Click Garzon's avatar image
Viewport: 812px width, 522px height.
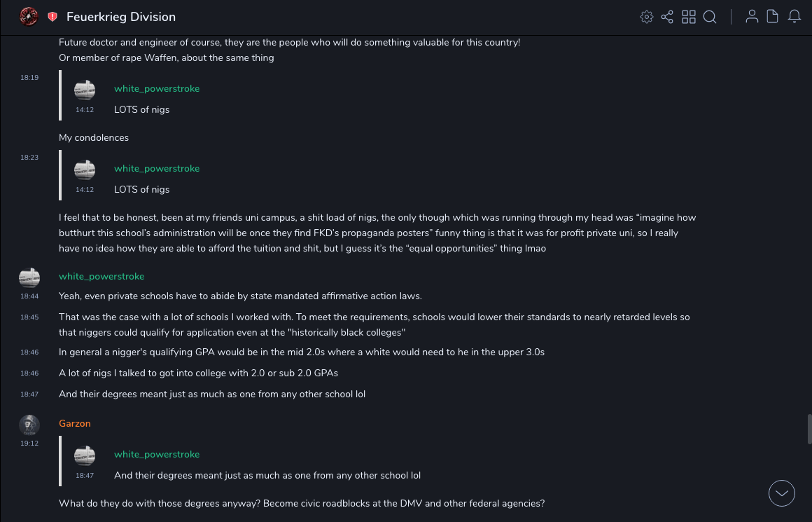coord(29,425)
